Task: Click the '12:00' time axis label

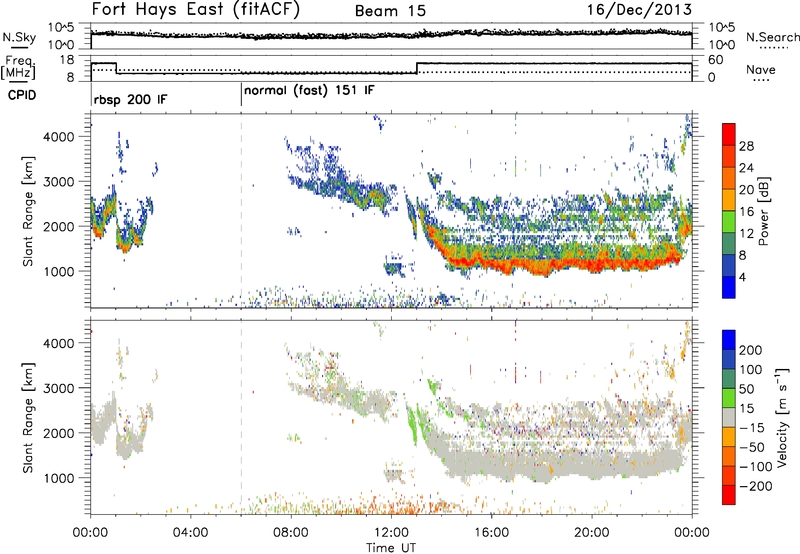Action: (391, 533)
